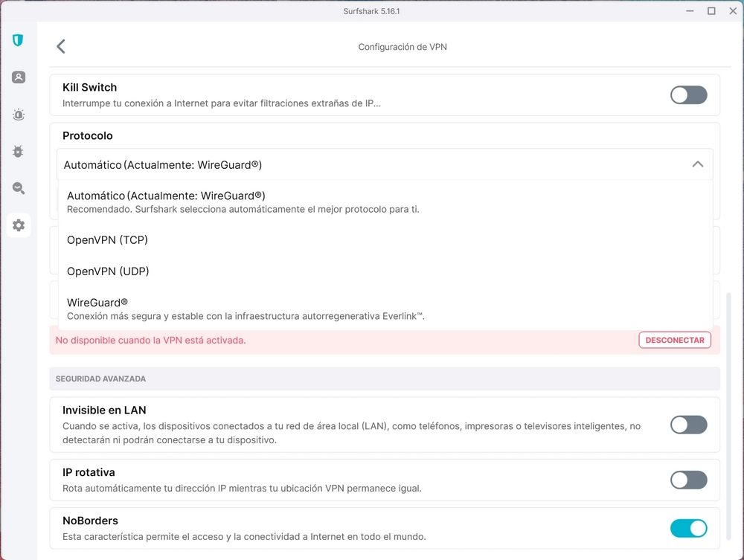Open the Antivirus bug sidebar icon
The width and height of the screenshot is (744, 560).
(x=18, y=151)
